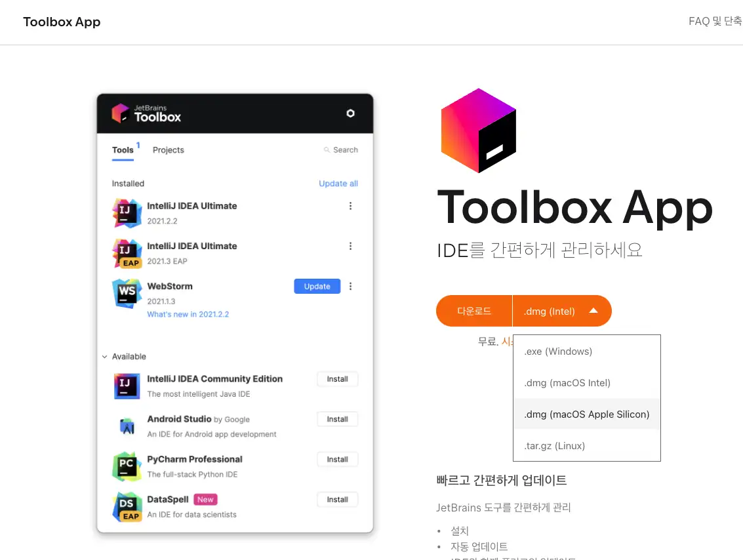Click the Update all link
743x560 pixels.
(338, 184)
